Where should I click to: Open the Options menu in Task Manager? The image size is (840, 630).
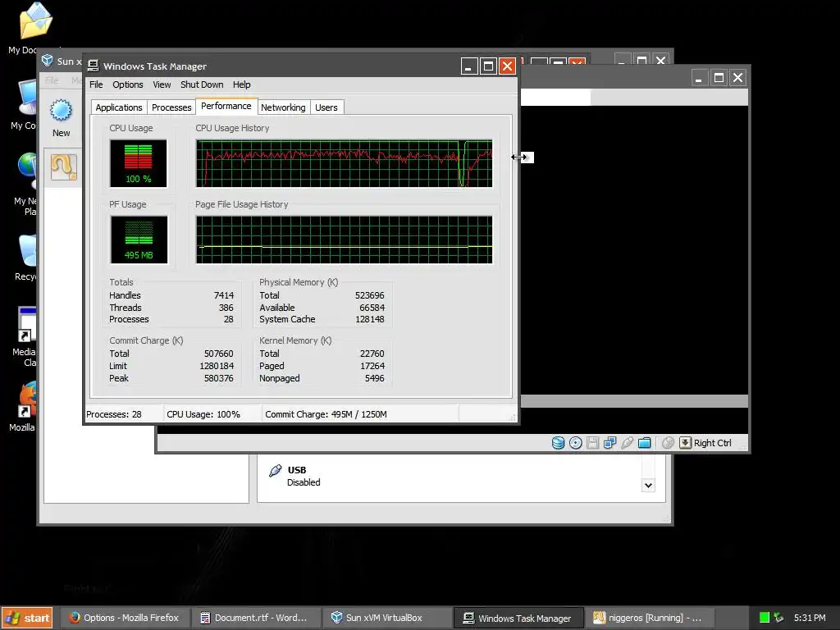point(127,84)
